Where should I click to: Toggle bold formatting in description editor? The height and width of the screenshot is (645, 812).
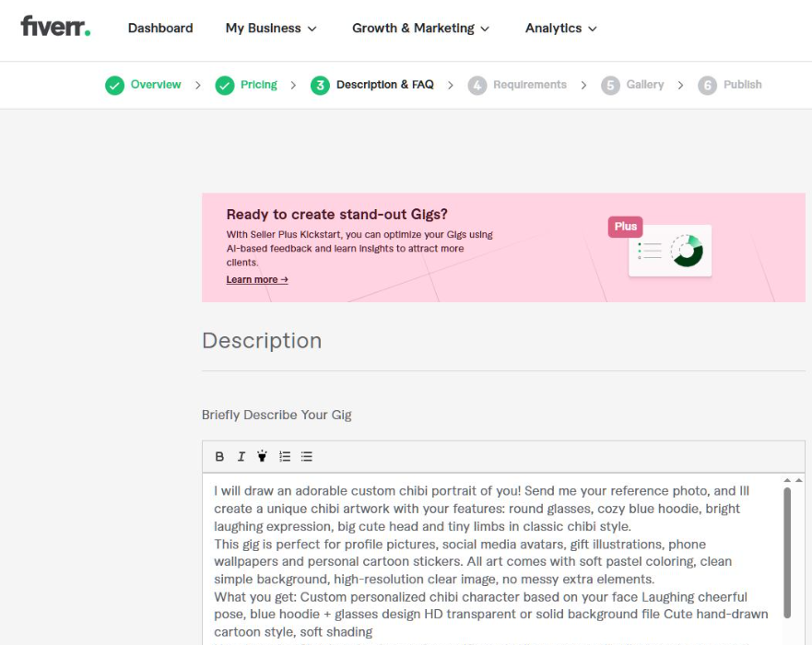(219, 457)
